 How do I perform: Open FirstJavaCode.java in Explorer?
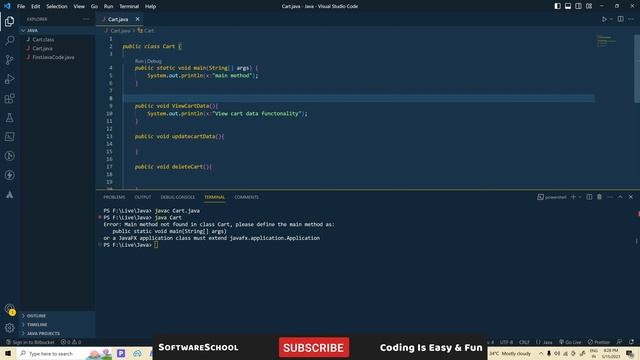(x=53, y=57)
